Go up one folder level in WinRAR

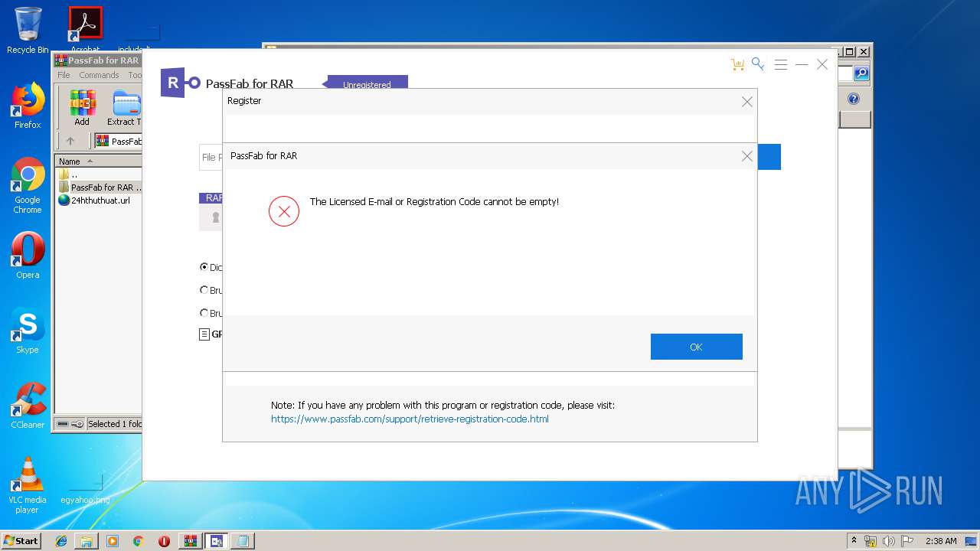70,141
